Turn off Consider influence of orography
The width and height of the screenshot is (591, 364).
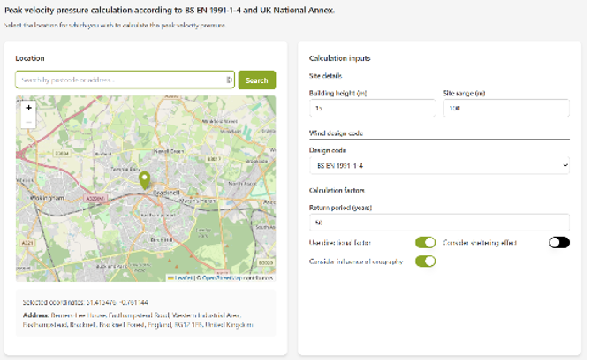425,261
